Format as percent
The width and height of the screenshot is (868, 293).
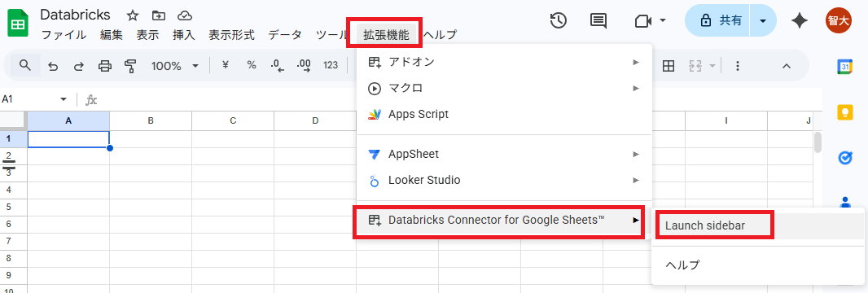click(252, 65)
